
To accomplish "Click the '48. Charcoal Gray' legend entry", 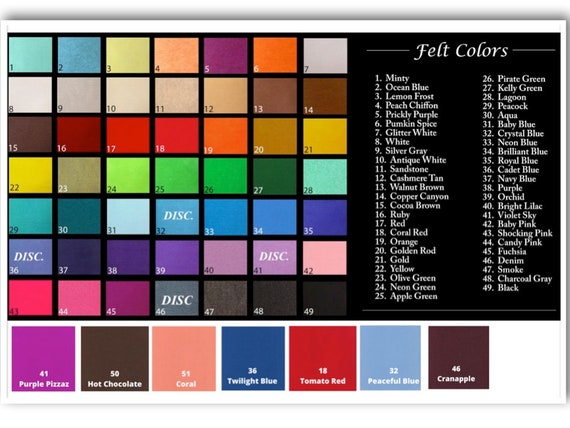I will (x=517, y=279).
